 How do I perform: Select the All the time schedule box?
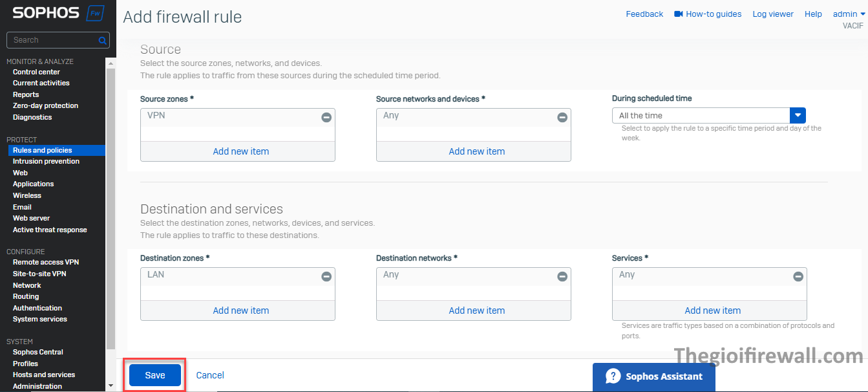tap(701, 115)
